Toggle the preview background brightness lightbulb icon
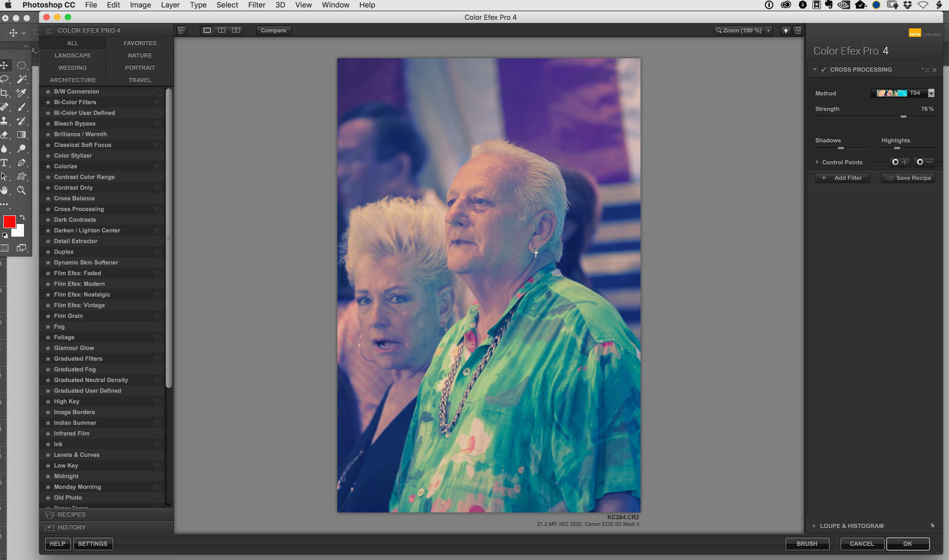The width and height of the screenshot is (949, 560). 786,30
